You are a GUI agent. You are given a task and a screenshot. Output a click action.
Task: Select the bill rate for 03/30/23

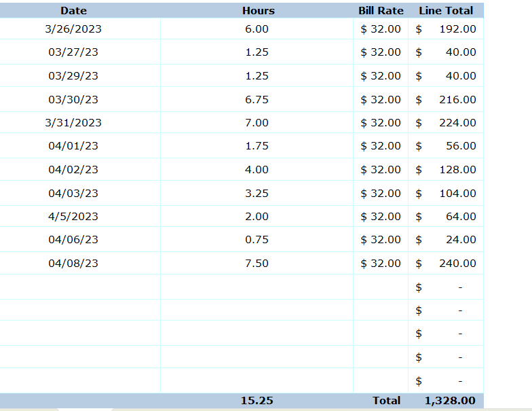381,100
